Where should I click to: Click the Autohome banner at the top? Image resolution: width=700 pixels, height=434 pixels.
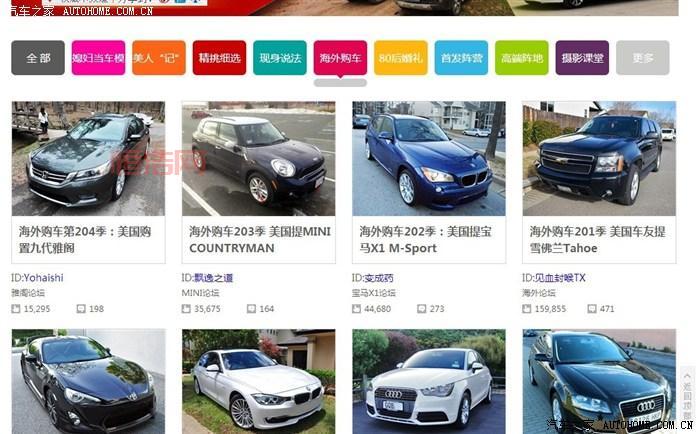pyautogui.click(x=345, y=8)
